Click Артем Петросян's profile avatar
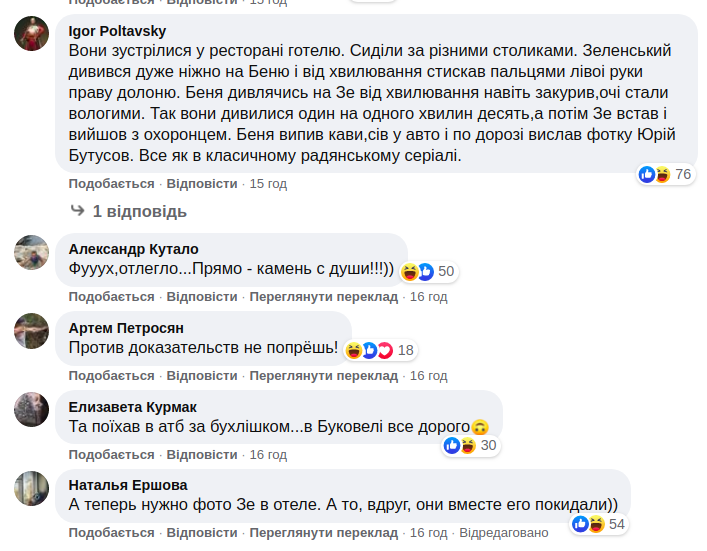Viewport: 707px width, 551px height. coord(32,332)
